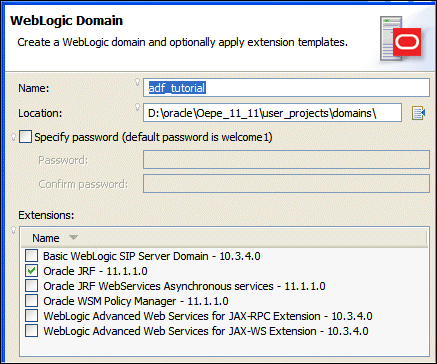Click the WebLogic Domain title text
The height and width of the screenshot is (364, 437).
coord(67,21)
